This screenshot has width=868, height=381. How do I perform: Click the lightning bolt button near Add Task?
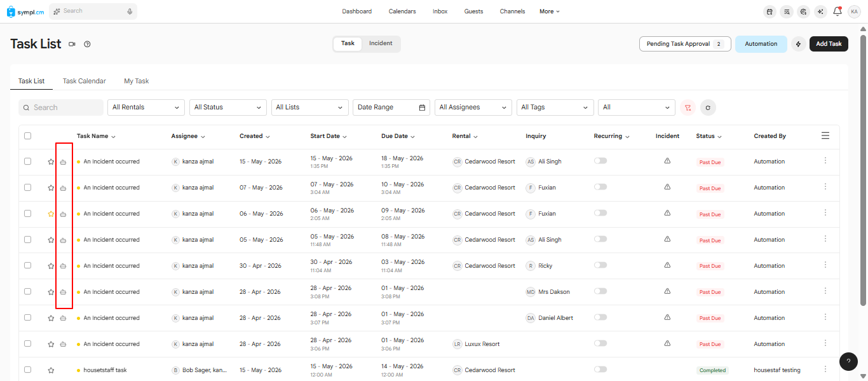(x=799, y=44)
